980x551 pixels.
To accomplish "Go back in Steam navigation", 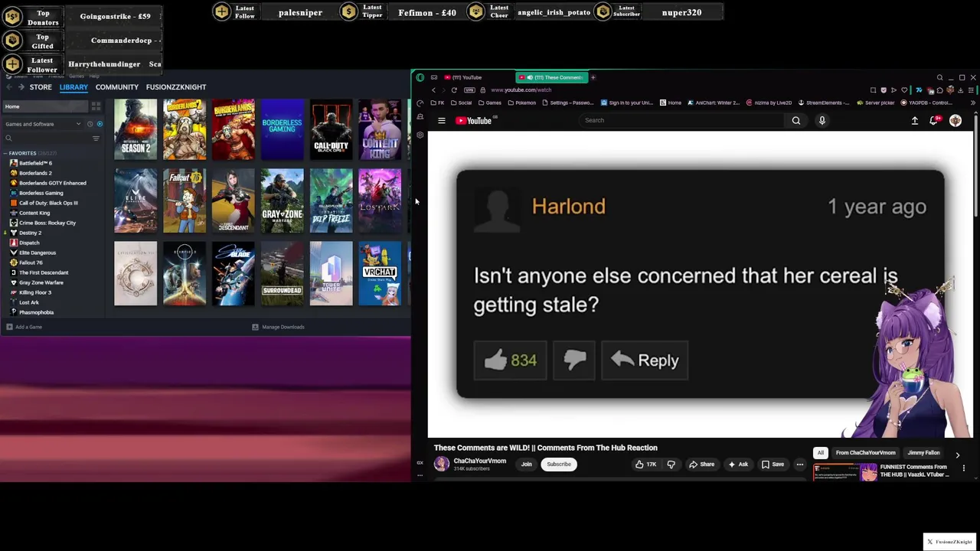I will click(x=9, y=87).
